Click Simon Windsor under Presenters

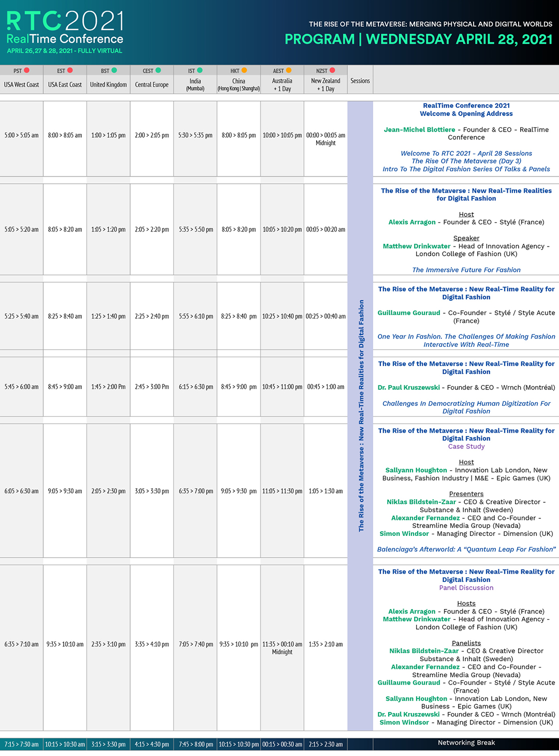tap(404, 534)
